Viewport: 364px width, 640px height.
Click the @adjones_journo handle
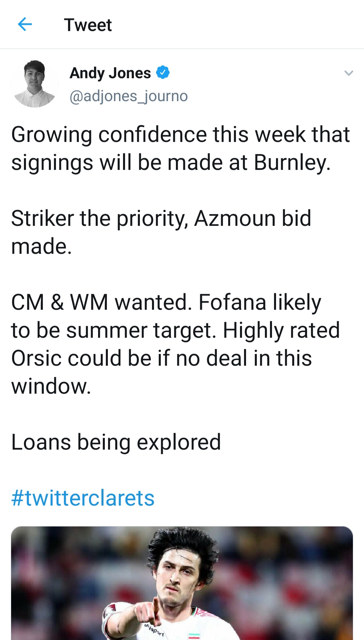[128, 96]
